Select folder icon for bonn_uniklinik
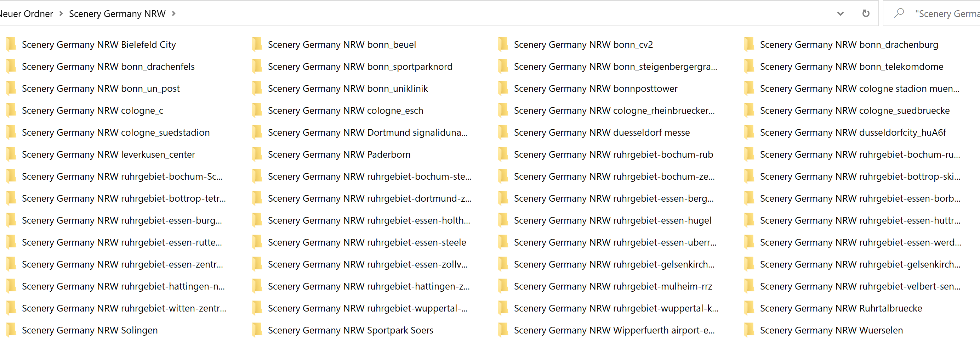 pos(257,88)
